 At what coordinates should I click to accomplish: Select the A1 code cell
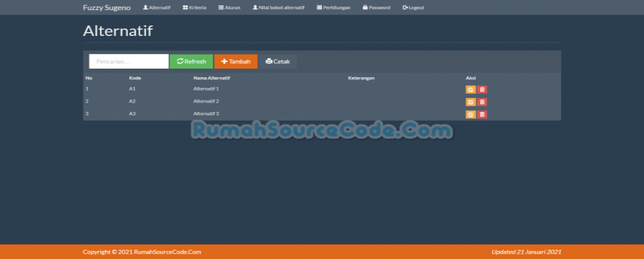132,89
